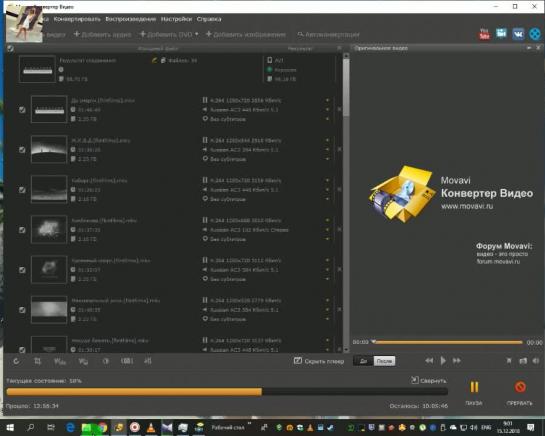The height and width of the screenshot is (436, 545).
Task: Uncheck the checkbox of the 1280x544 file
Action: 22,150
